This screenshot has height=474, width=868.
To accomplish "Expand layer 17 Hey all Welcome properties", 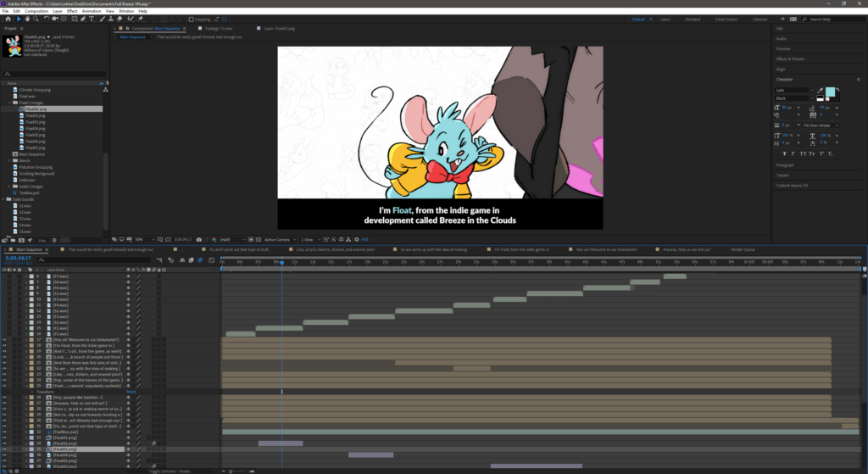I will tap(26, 339).
